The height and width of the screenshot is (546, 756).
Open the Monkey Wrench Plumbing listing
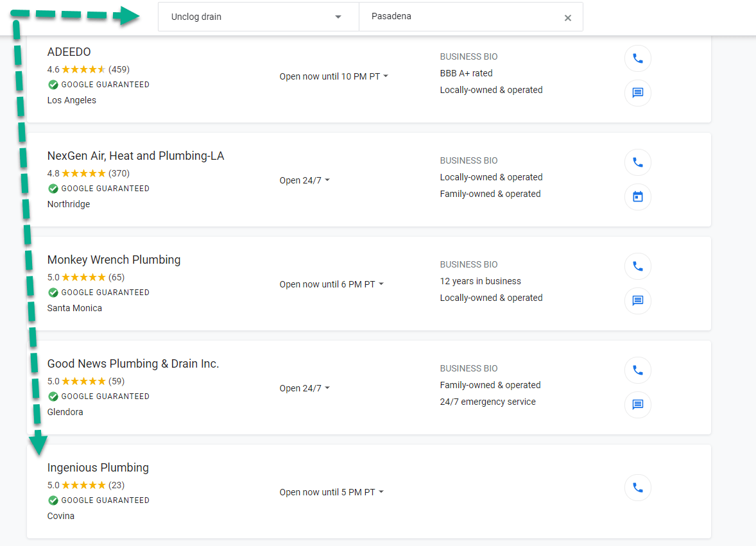114,260
